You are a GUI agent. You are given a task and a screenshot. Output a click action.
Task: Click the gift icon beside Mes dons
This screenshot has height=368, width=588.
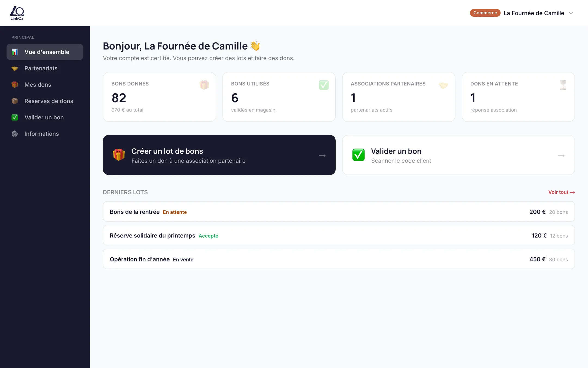pos(15,85)
